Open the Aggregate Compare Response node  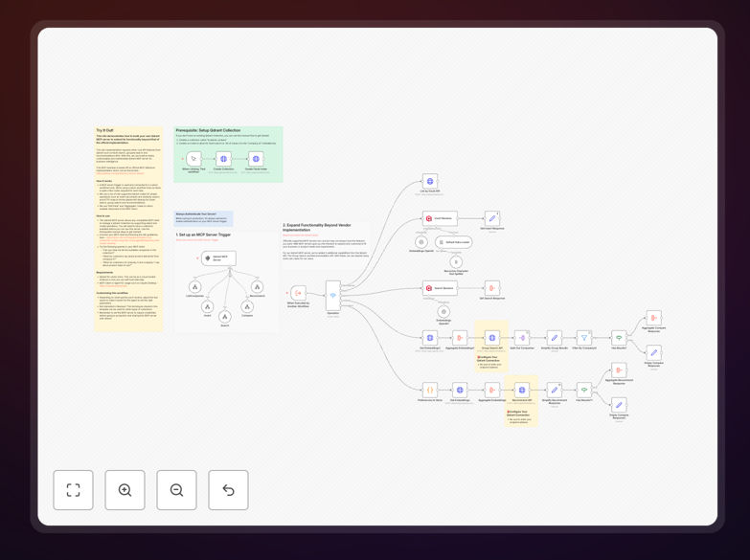coord(654,318)
